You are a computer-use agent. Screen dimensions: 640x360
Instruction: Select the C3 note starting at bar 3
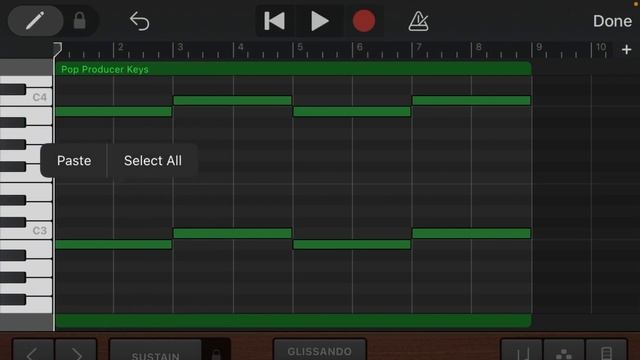(233, 233)
